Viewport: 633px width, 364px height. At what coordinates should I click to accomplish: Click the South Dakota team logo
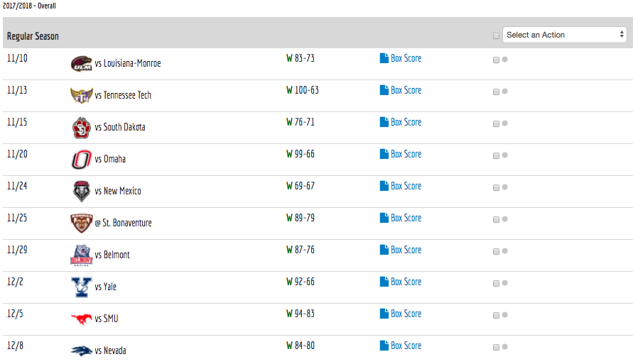81,128
